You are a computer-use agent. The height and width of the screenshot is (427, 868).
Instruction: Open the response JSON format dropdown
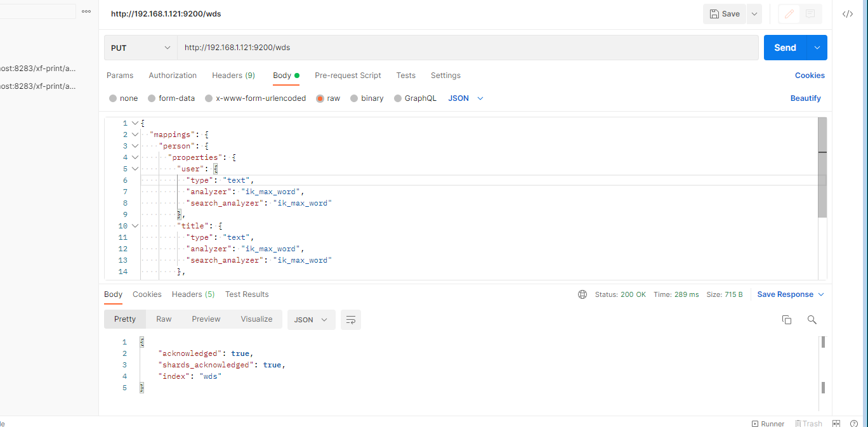click(x=312, y=320)
